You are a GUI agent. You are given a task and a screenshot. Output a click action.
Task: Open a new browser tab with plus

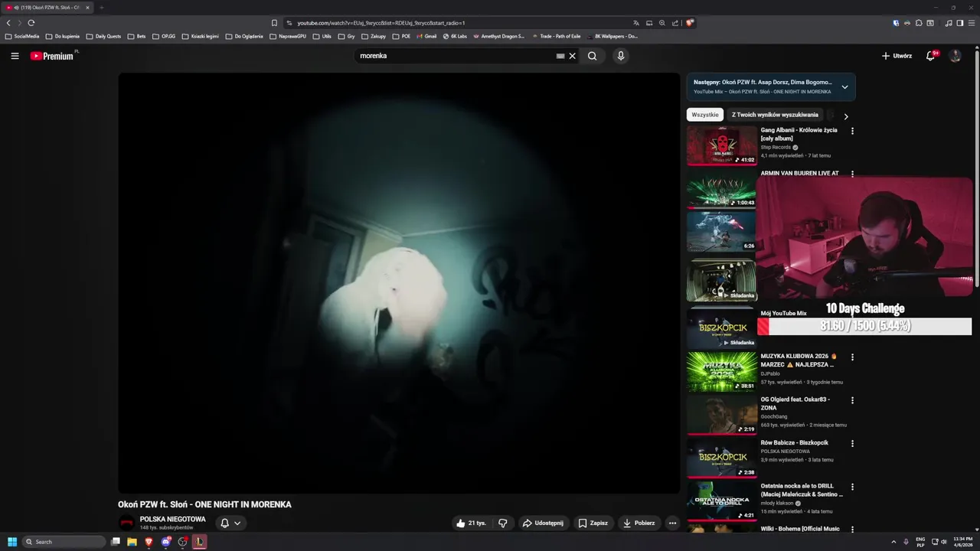[x=101, y=8]
